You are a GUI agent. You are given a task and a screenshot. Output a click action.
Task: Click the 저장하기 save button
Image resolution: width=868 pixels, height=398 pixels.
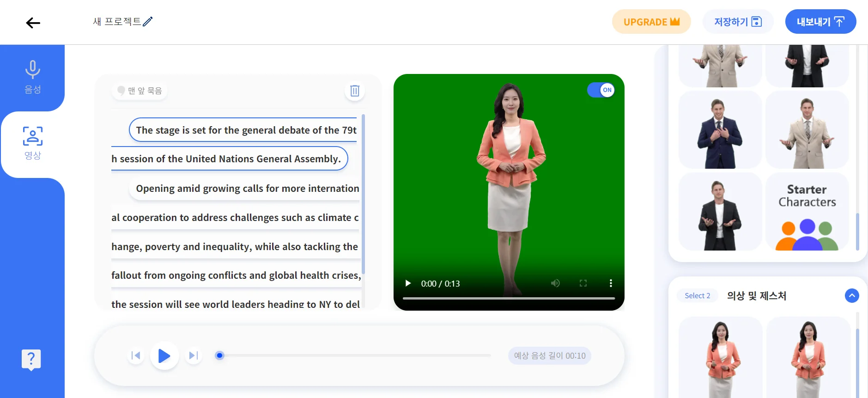737,22
